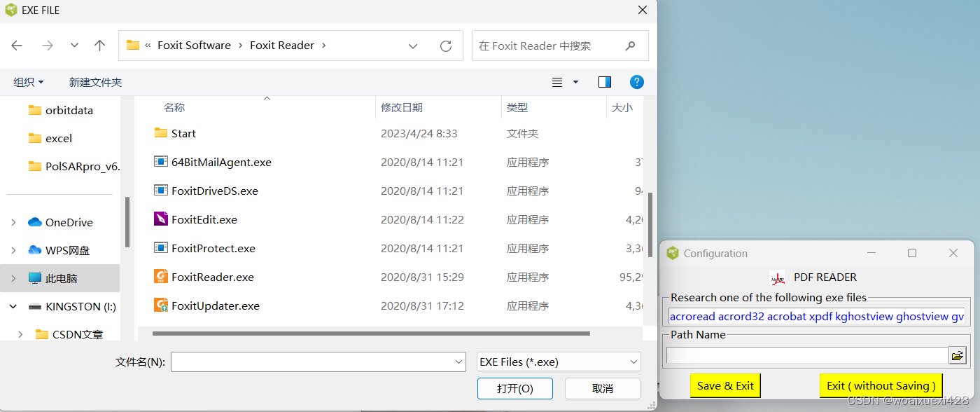Click the 取消 button
The image size is (980, 412).
pyautogui.click(x=603, y=388)
